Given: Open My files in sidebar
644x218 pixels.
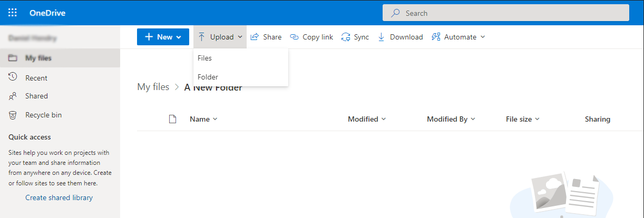Looking at the screenshot, I should click(x=60, y=58).
